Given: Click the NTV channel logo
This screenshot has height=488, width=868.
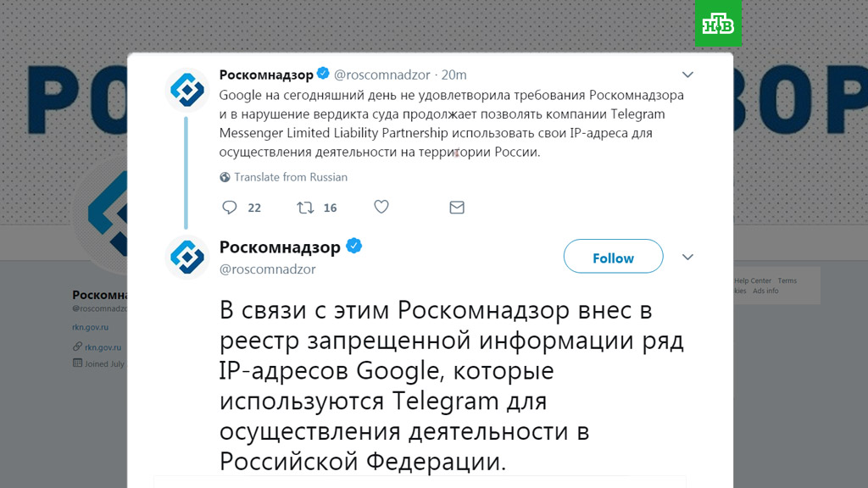Looking at the screenshot, I should (x=718, y=24).
